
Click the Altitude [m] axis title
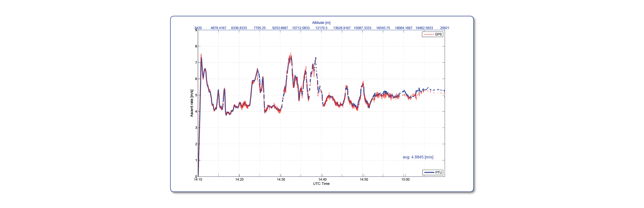pos(321,23)
